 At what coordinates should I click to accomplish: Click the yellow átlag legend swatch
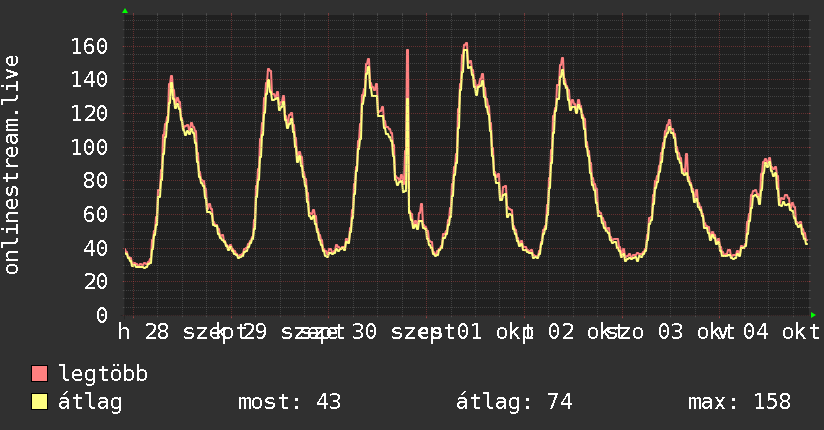(x=39, y=402)
